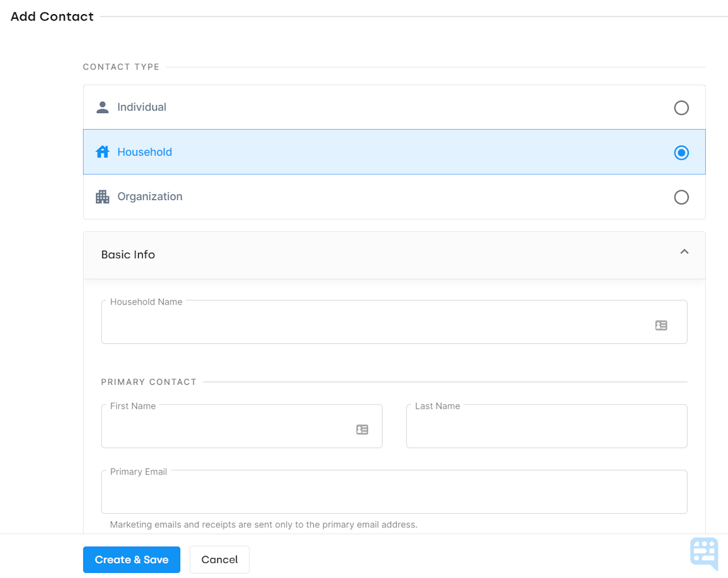Viewport: 728px width, 578px height.
Task: Select the Household radio button
Action: 681,153
